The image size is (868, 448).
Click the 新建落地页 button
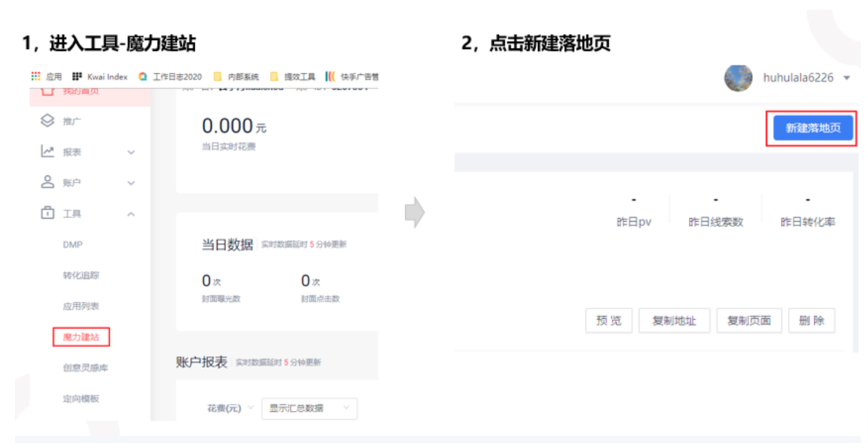click(x=812, y=128)
